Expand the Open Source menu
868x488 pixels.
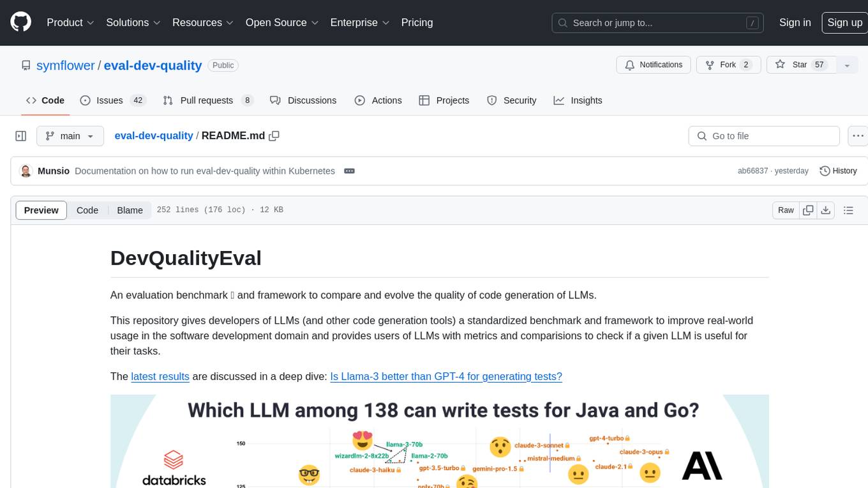281,22
